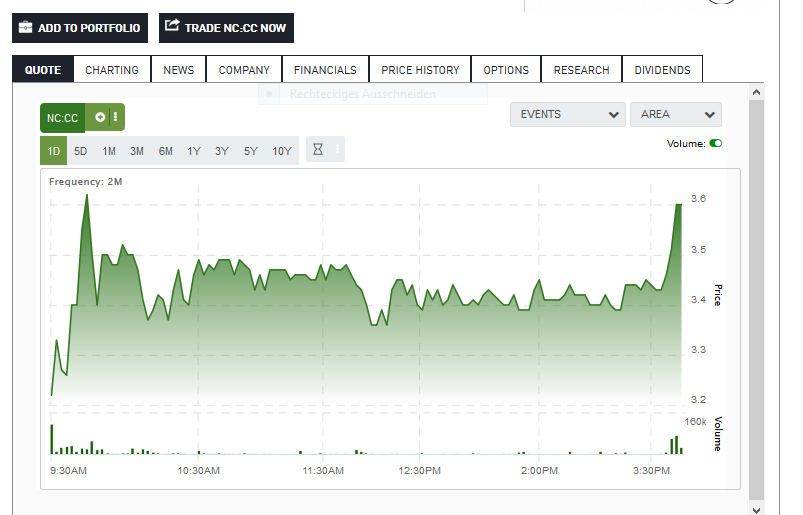Click the 9:30AM opening volume bar
This screenshot has height=515, width=803.
[52, 439]
